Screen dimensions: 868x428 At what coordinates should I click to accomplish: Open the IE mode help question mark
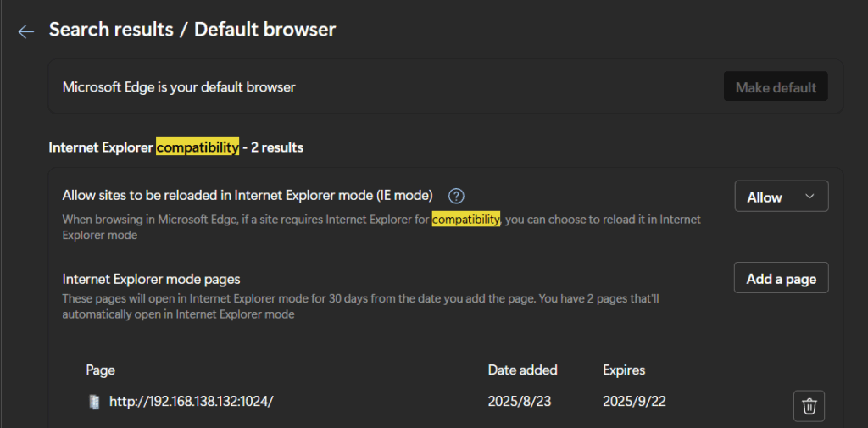coord(456,196)
